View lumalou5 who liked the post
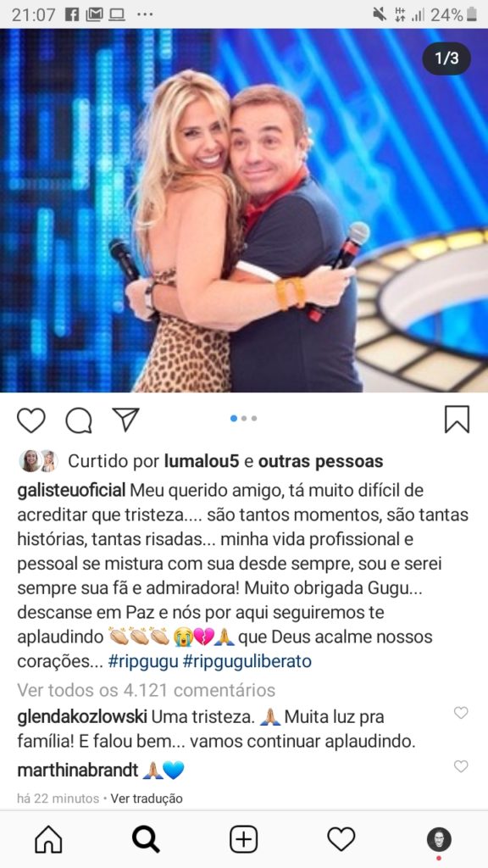Image resolution: width=488 pixels, height=868 pixels. (x=202, y=461)
